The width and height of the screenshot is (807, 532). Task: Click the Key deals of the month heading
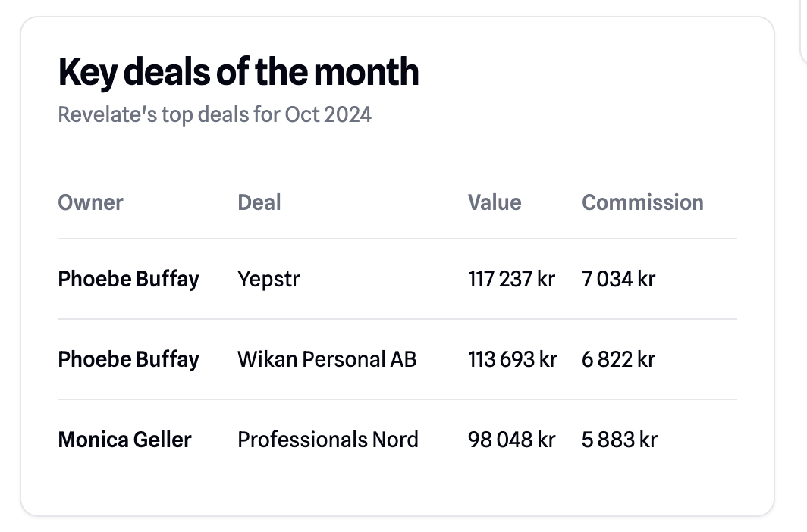(238, 73)
